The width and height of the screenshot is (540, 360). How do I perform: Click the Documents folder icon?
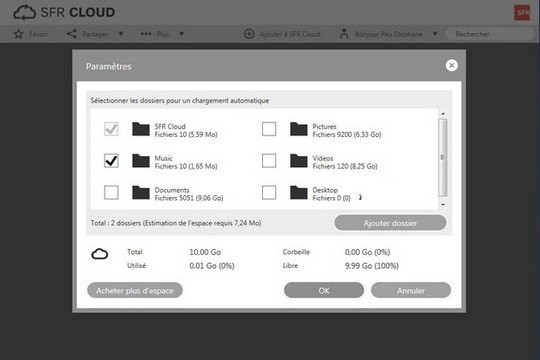pyautogui.click(x=141, y=193)
